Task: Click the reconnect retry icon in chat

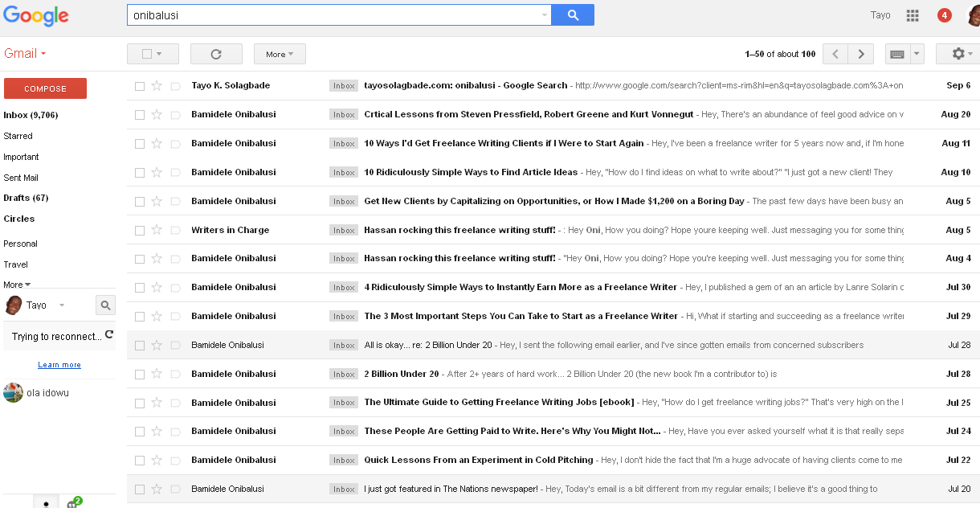Action: (109, 334)
